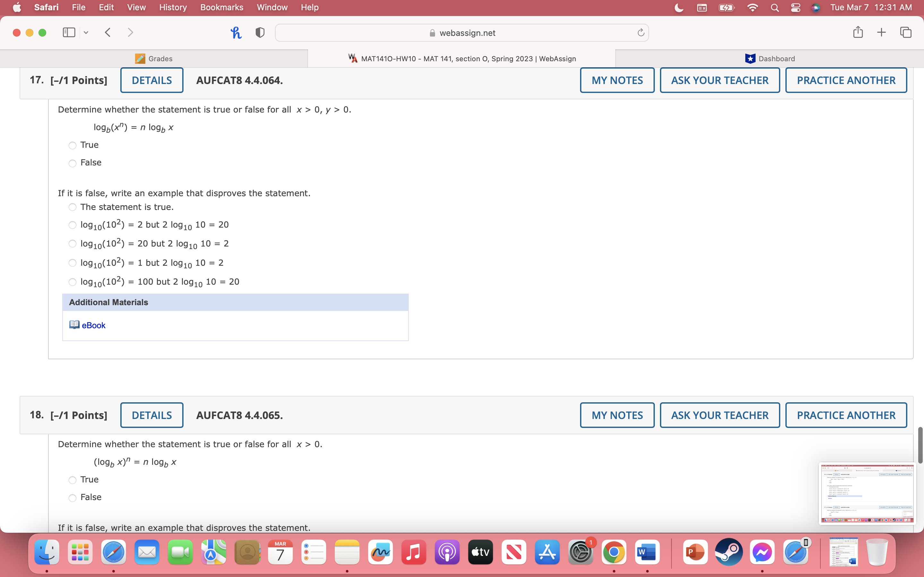This screenshot has height=577, width=924.
Task: Open a new tab with the plus icon
Action: (x=881, y=32)
